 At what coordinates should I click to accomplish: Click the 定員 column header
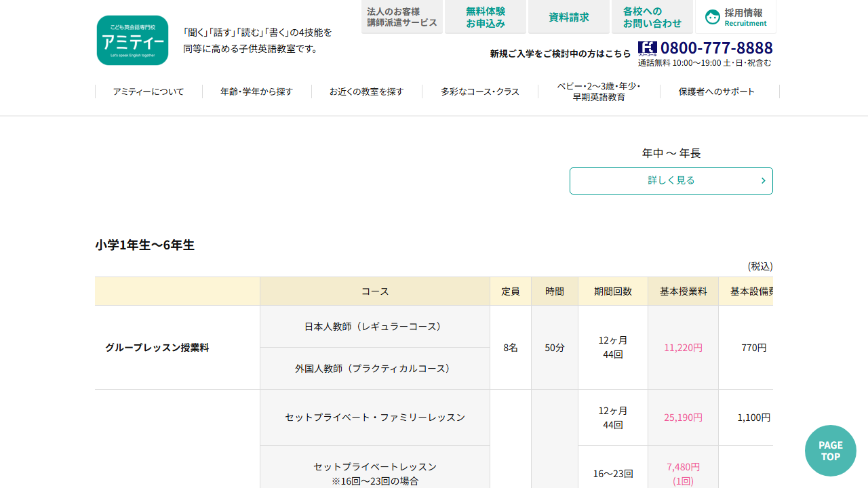(x=511, y=291)
